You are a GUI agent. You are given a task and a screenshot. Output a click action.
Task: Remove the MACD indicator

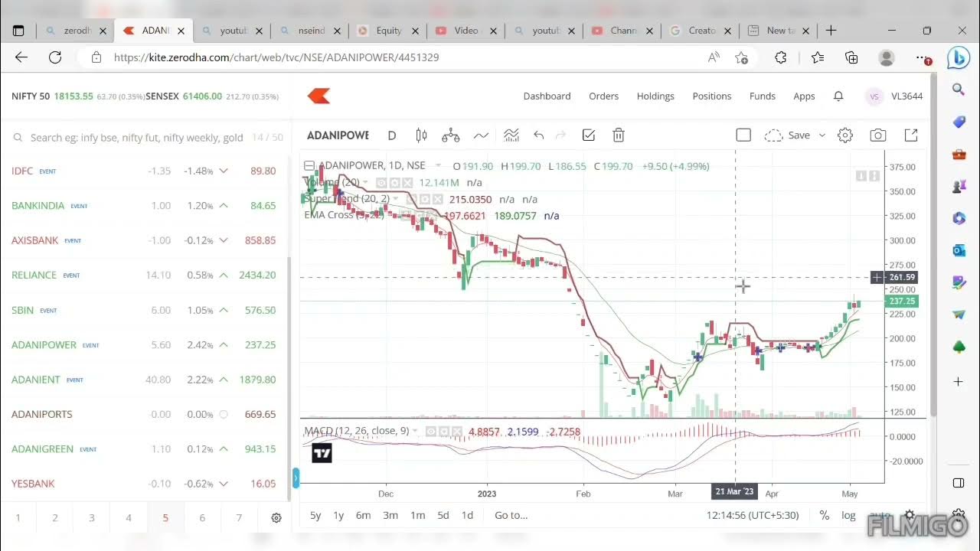click(x=456, y=431)
